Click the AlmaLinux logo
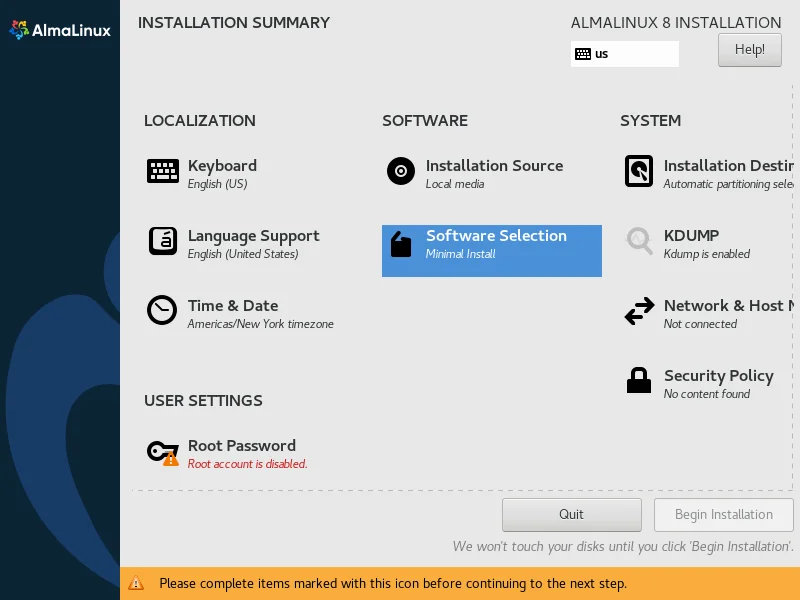800x600 pixels. (x=60, y=30)
